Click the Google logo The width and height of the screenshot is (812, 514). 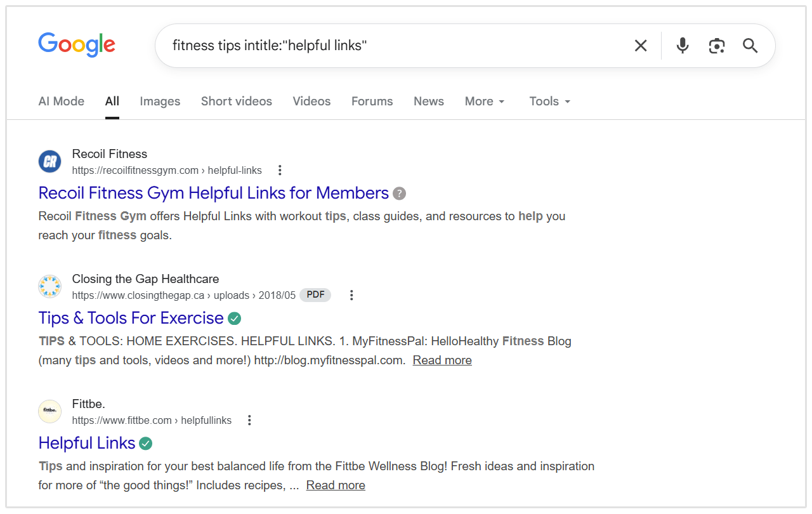point(76,44)
